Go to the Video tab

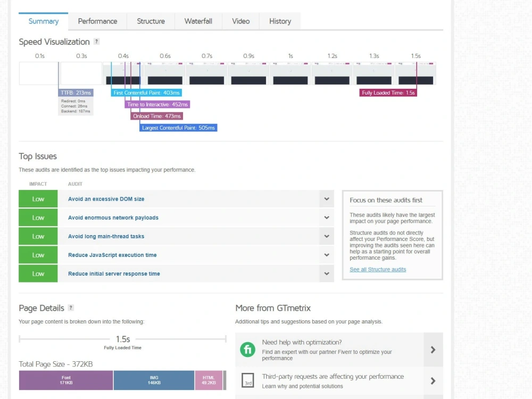pyautogui.click(x=241, y=21)
